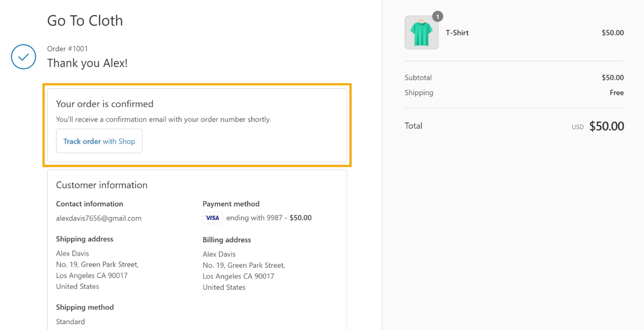Click the T-Shirt product name
Image resolution: width=644 pixels, height=330 pixels.
[x=458, y=33]
